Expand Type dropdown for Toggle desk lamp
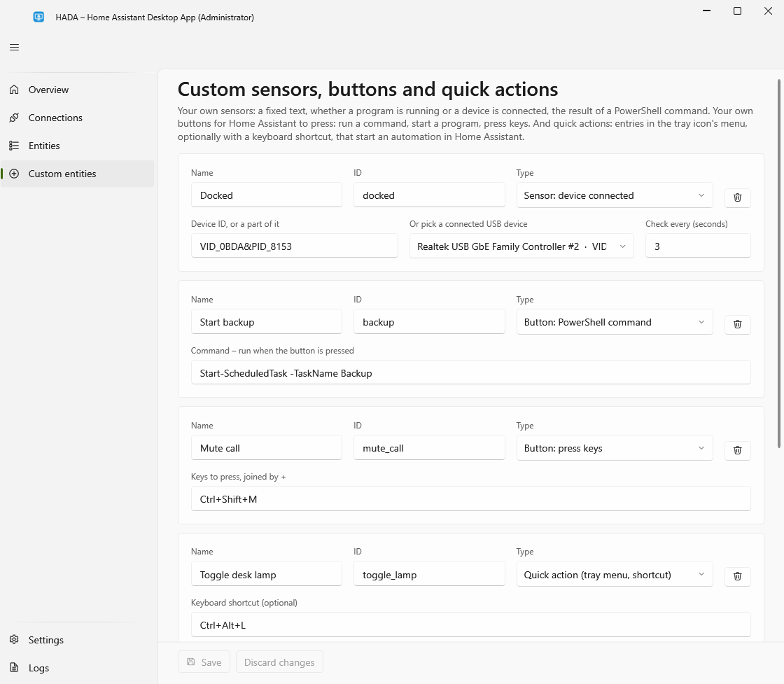Viewport: 784px width, 684px height. click(615, 575)
